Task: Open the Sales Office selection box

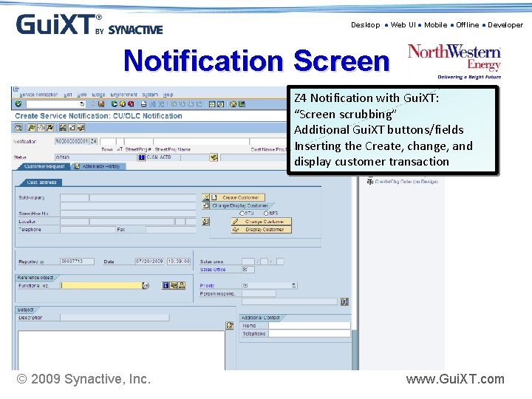Action: coord(248,270)
